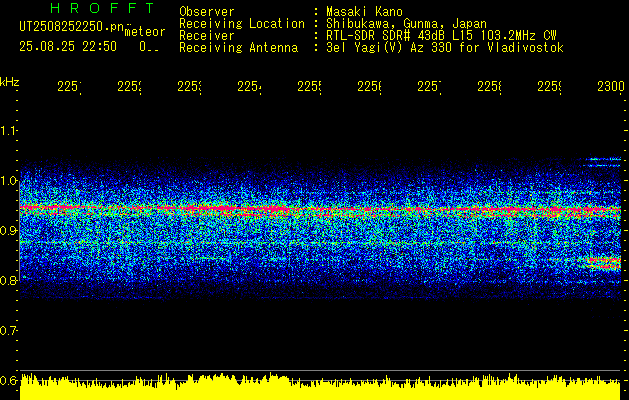629x400 pixels.
Task: Click the yellow signal level graph
Action: (321, 387)
